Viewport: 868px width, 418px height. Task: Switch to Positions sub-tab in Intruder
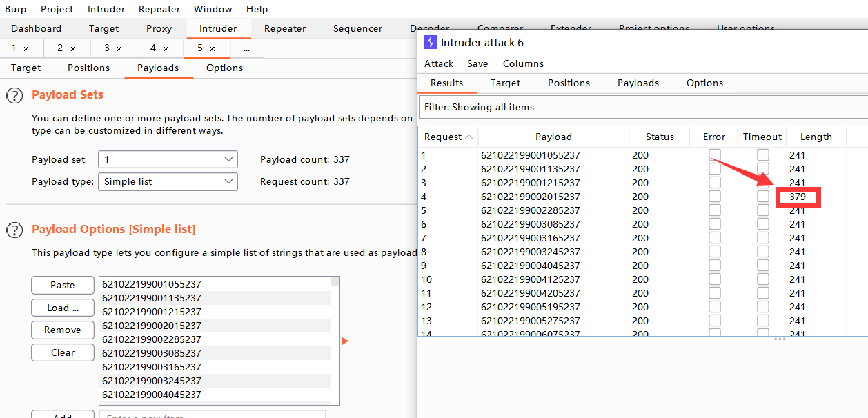click(x=88, y=68)
